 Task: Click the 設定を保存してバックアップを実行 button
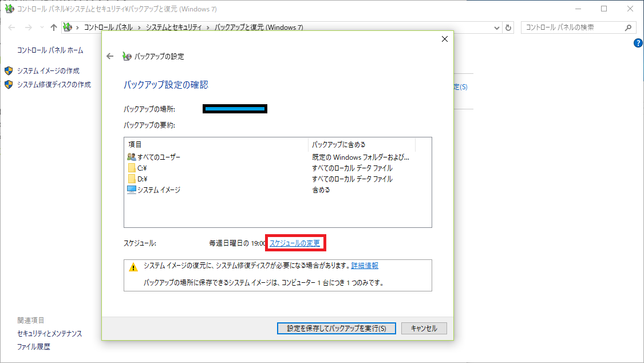(336, 328)
